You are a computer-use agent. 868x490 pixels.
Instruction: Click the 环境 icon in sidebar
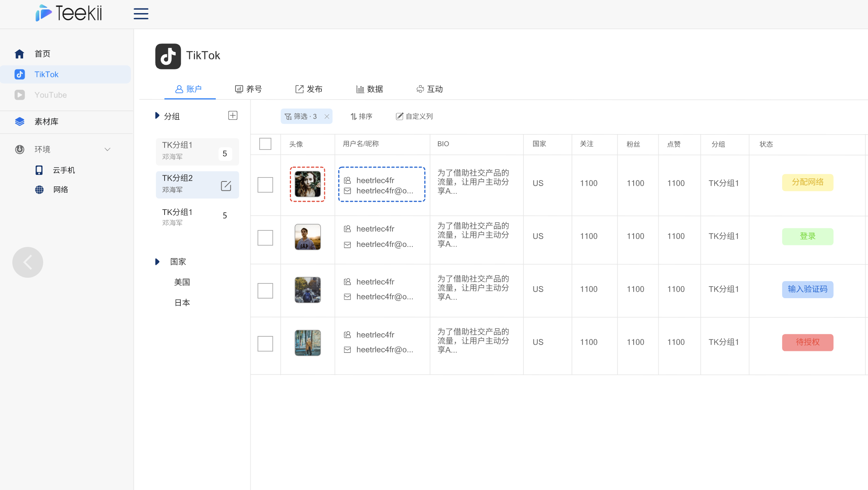point(20,149)
